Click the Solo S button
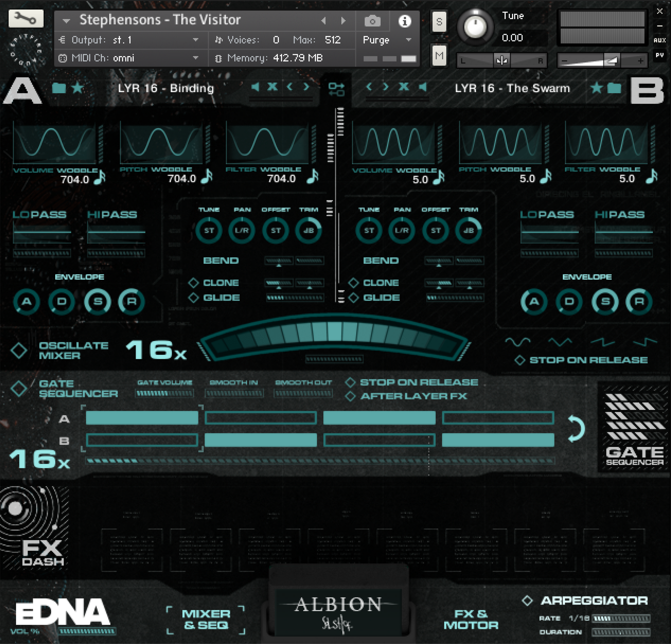The height and width of the screenshot is (644, 671). pyautogui.click(x=439, y=22)
